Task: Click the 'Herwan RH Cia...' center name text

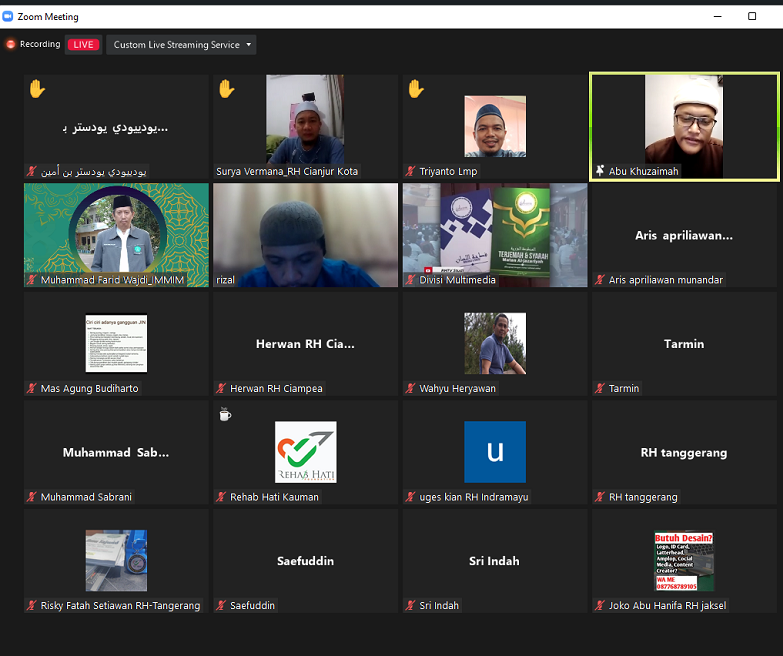Action: tap(305, 344)
